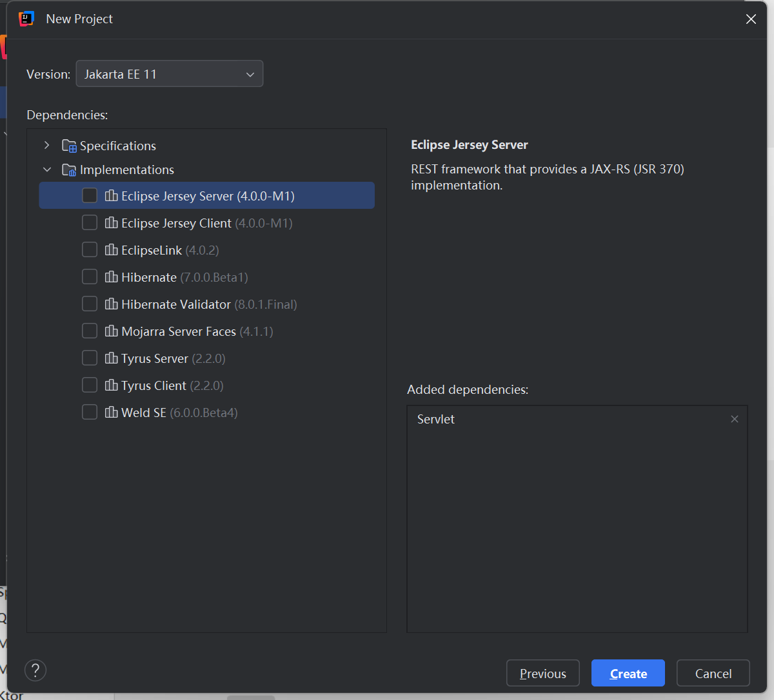Click the library icon beside Tyrus Server
Screen dimensions: 774x700
point(112,358)
